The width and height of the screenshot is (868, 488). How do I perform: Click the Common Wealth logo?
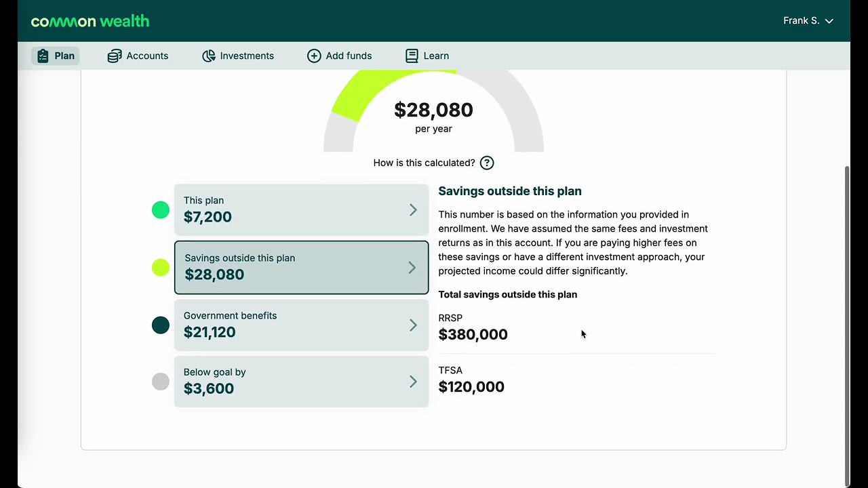pyautogui.click(x=90, y=21)
